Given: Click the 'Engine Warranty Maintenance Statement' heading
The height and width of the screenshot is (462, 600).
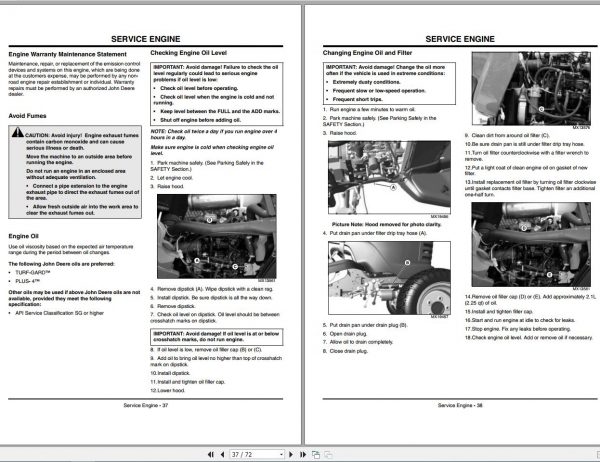Looking at the screenshot, I should point(67,54).
